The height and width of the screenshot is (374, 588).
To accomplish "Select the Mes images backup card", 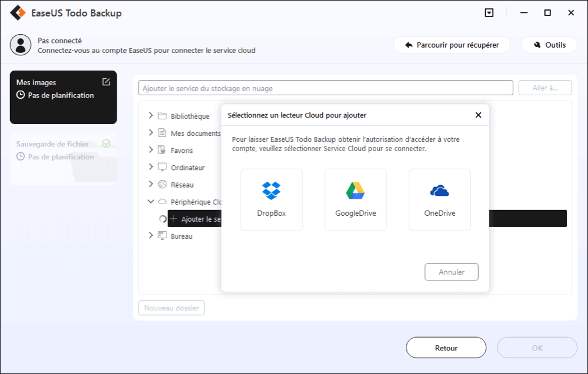I will pos(64,97).
